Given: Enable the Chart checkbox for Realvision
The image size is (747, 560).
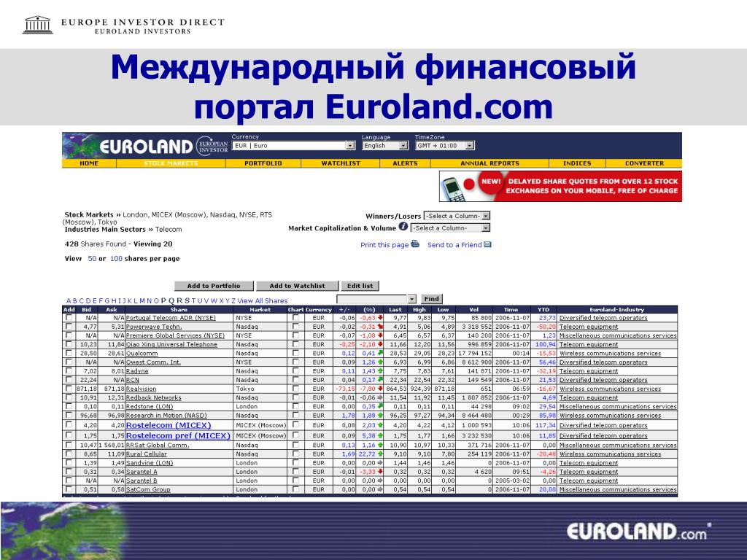Looking at the screenshot, I should pos(296,389).
